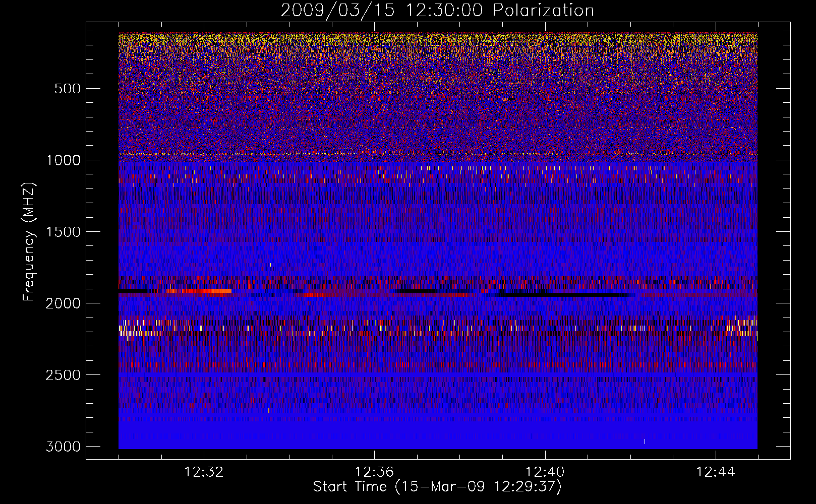The height and width of the screenshot is (504, 816).
Task: Click the 1000 frequency tick label
Action: coord(63,160)
